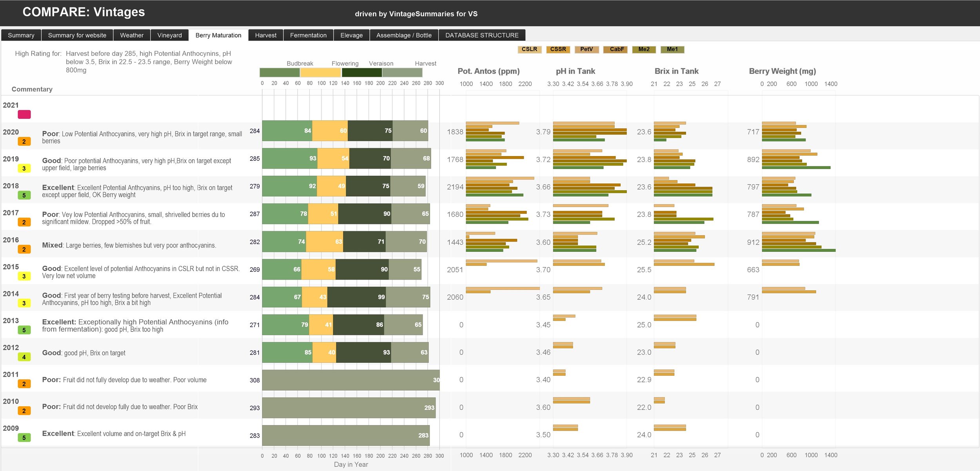
Task: Click the 2014 veraison segment 99
Action: (357, 297)
